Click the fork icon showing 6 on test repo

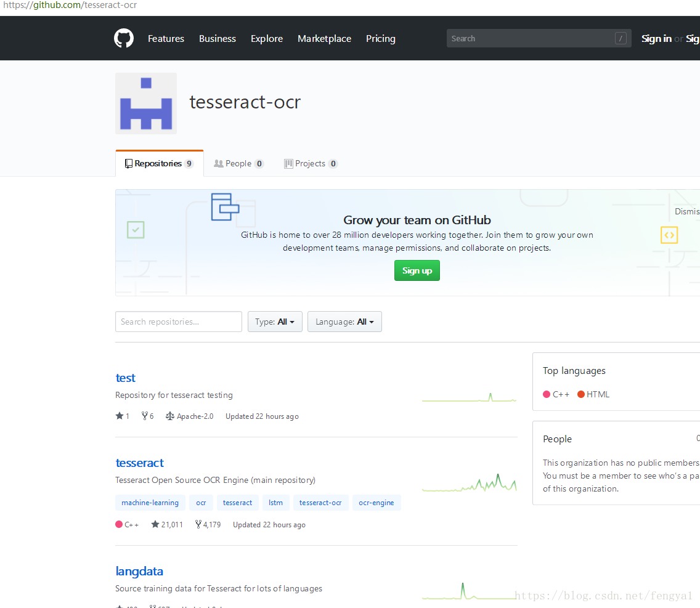click(145, 416)
